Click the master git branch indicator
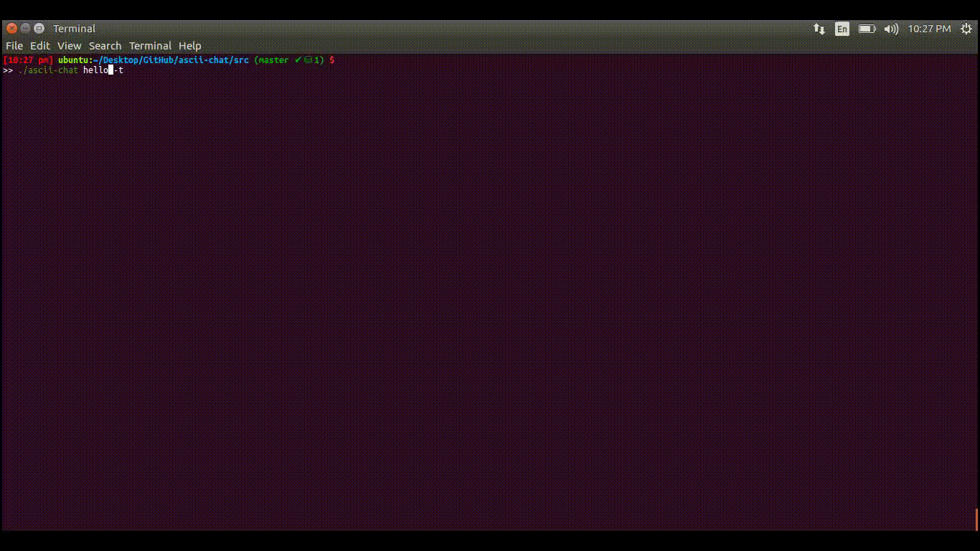 coord(273,60)
